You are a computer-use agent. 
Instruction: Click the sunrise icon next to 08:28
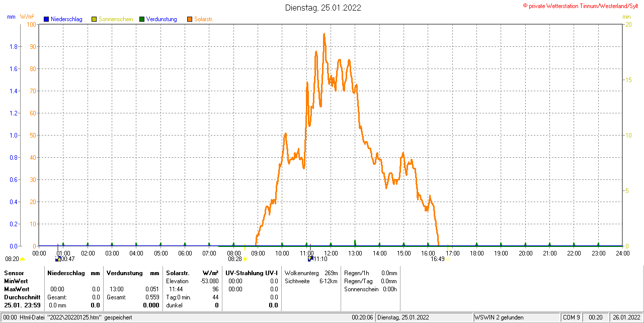tap(245, 259)
